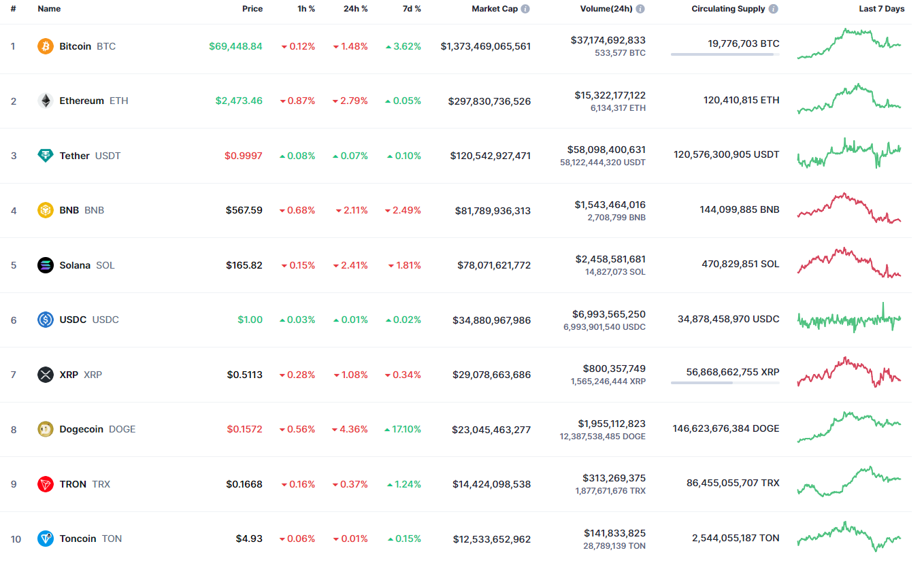
Task: Click the Ethereum diamond logo icon
Action: (x=46, y=101)
